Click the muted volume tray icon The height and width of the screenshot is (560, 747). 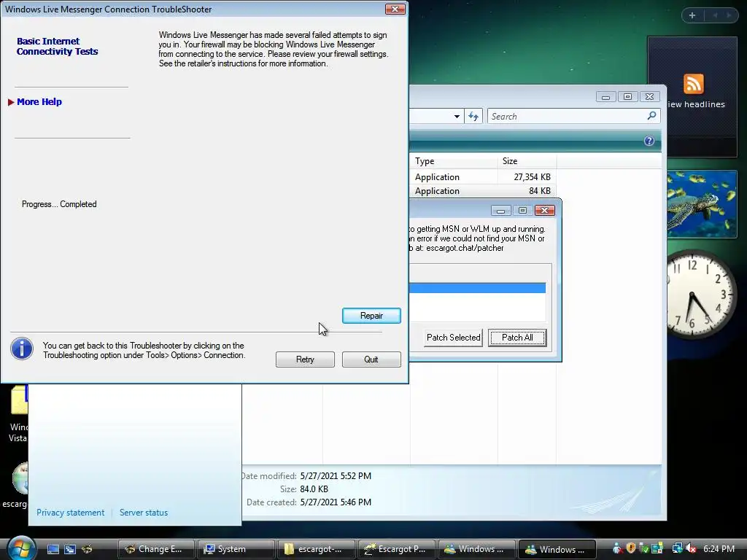[x=692, y=548]
